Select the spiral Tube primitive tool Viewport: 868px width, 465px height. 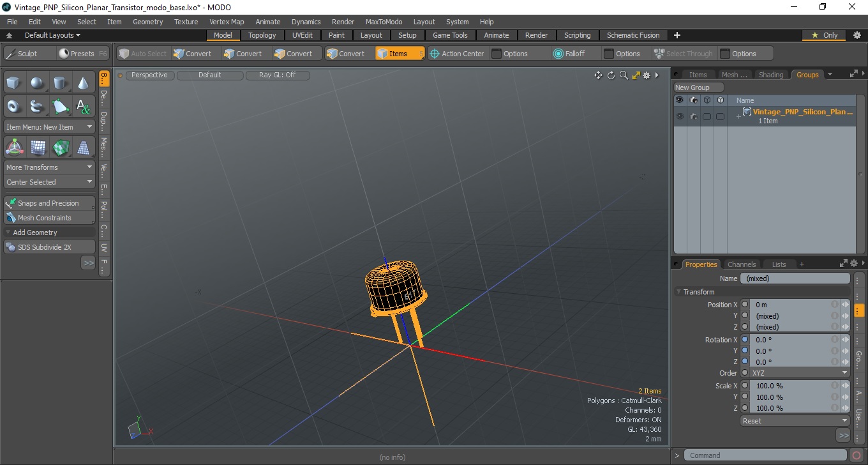(38, 106)
